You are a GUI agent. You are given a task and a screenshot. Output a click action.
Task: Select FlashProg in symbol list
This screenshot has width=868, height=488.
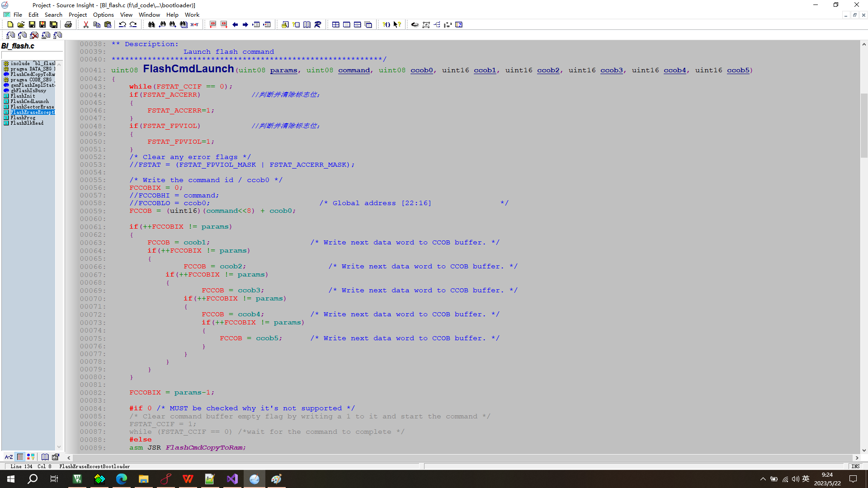pyautogui.click(x=23, y=117)
